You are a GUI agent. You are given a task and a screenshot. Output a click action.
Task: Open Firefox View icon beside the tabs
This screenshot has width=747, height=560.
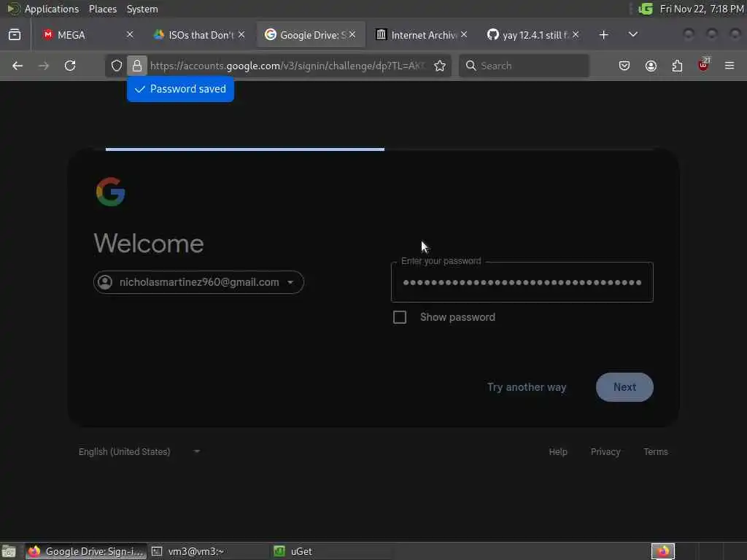pos(15,35)
